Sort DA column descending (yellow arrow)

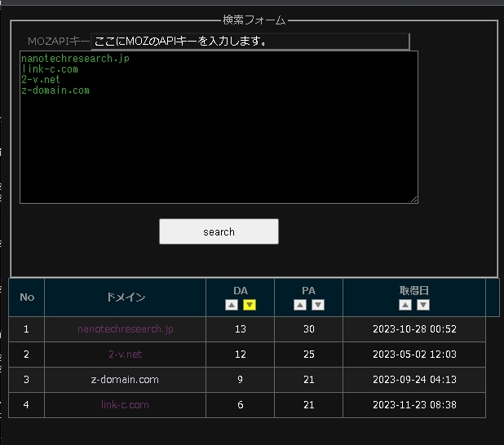point(250,305)
